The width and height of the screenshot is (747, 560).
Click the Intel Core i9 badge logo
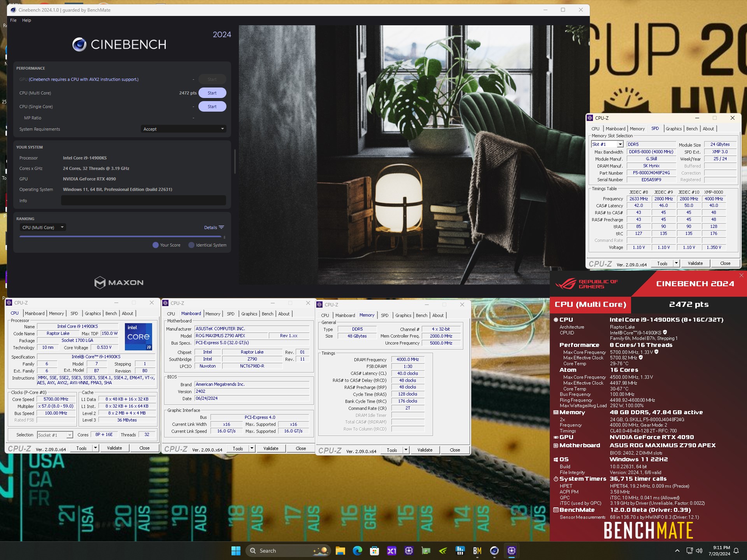tap(139, 336)
